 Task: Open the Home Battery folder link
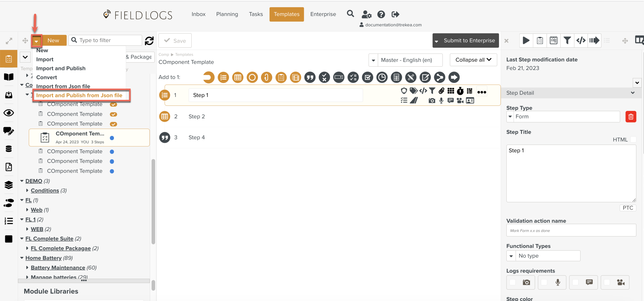click(44, 258)
